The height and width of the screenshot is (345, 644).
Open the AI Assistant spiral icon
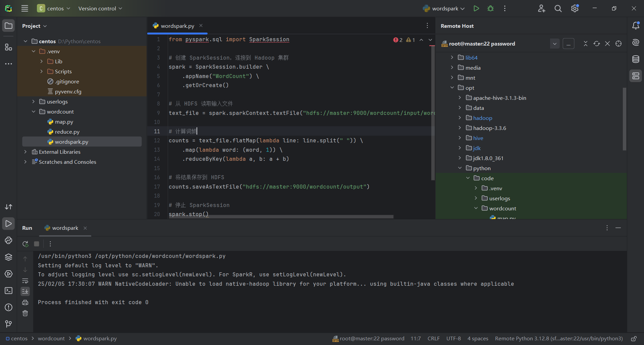[636, 43]
